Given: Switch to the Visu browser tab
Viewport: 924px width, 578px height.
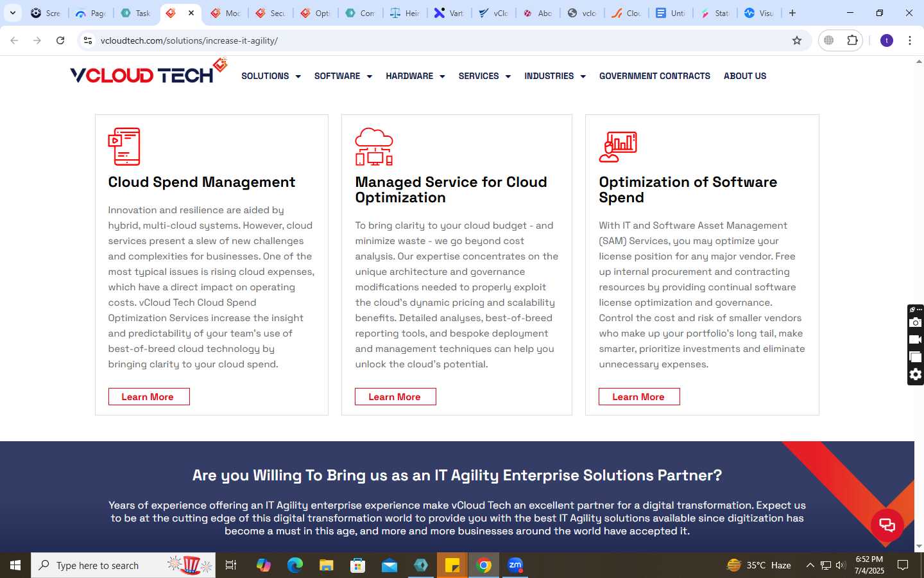Looking at the screenshot, I should (x=759, y=13).
